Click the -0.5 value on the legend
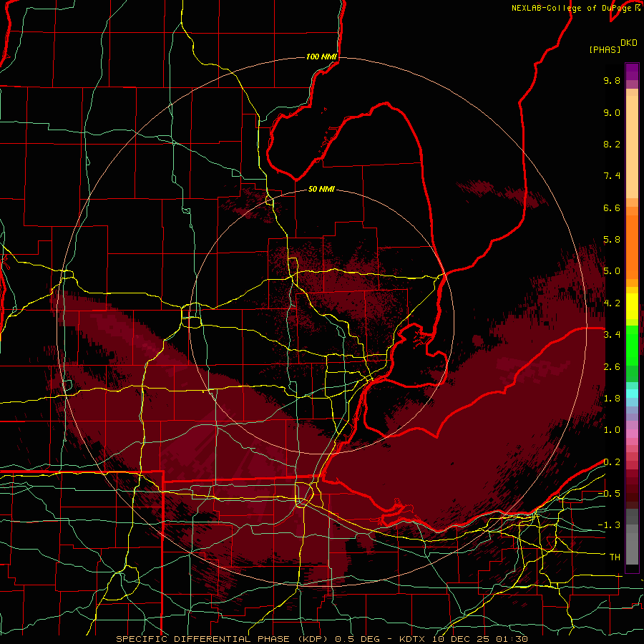Screen dimensions: 644x644 tap(609, 494)
